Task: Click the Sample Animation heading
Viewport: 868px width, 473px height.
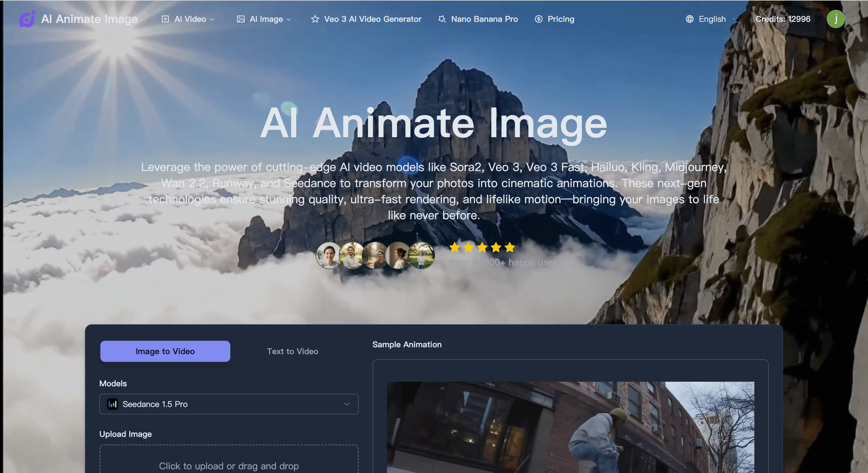Action: point(407,344)
